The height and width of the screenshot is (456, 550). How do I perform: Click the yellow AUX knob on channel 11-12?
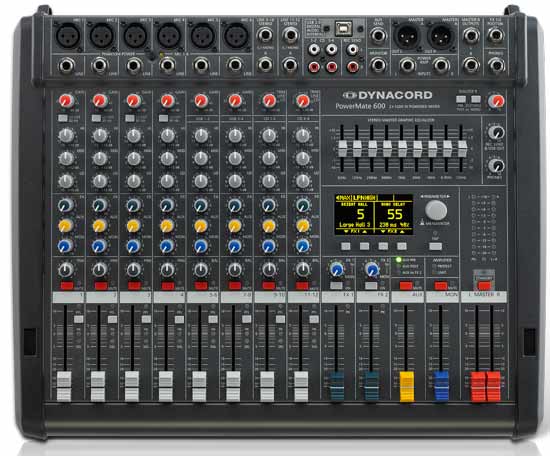coord(302,226)
